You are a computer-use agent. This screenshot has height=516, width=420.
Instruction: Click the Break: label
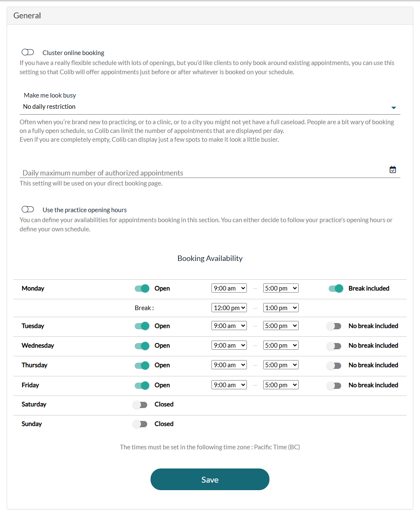[x=144, y=308]
